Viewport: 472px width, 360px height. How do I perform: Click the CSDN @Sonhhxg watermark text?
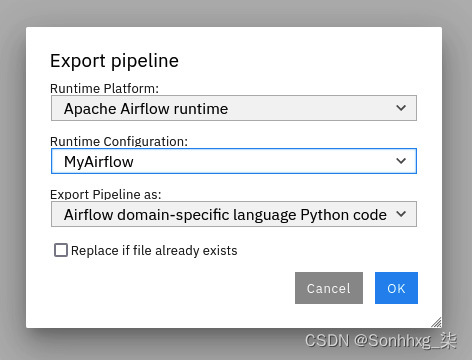point(381,341)
